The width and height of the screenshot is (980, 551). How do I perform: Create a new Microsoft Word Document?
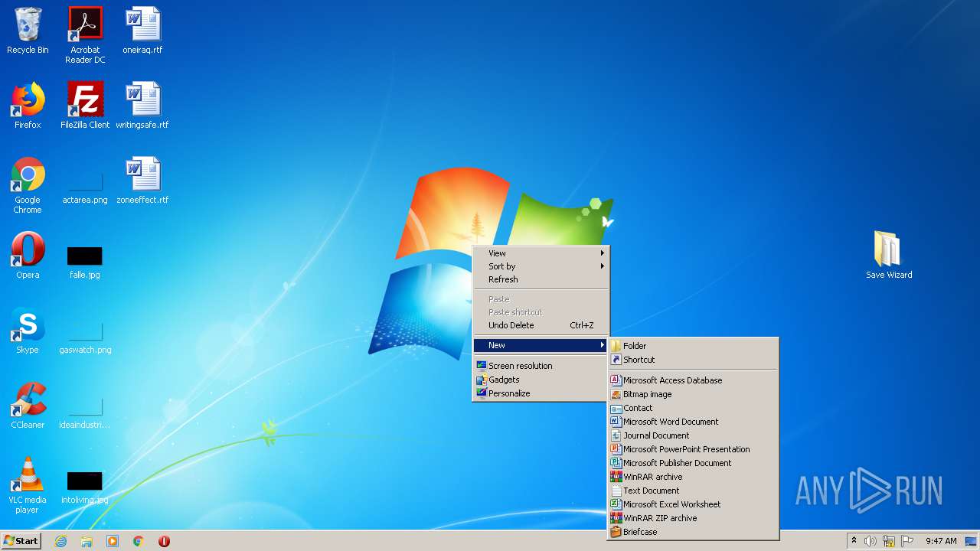[693, 422]
